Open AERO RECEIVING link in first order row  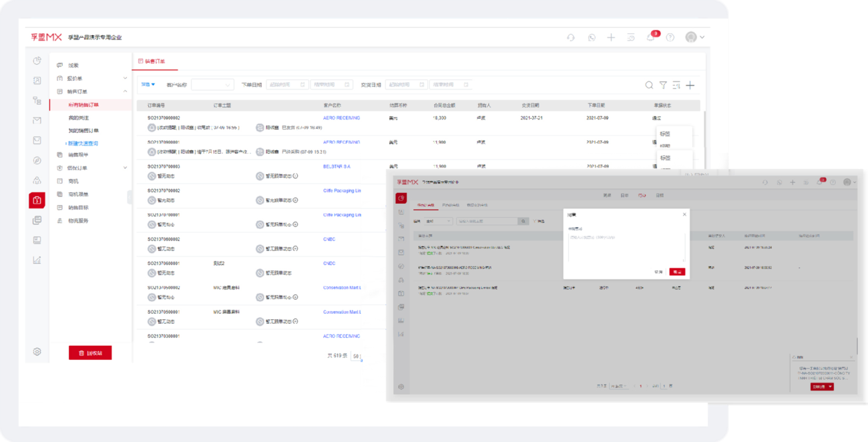pyautogui.click(x=341, y=118)
